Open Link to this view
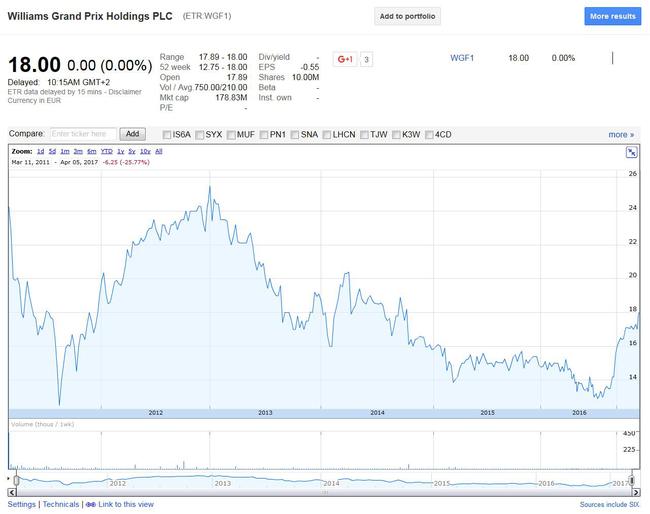Viewport: 650px width, 514px height. point(126,504)
